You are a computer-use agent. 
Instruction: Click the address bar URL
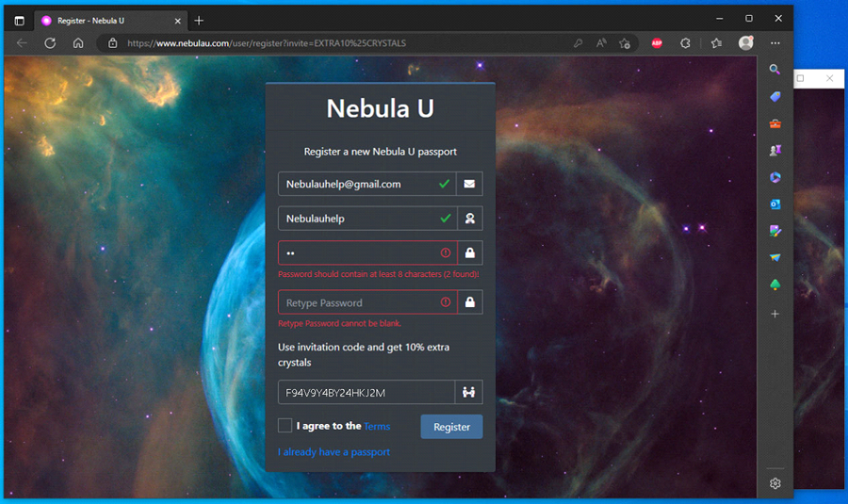pos(267,43)
